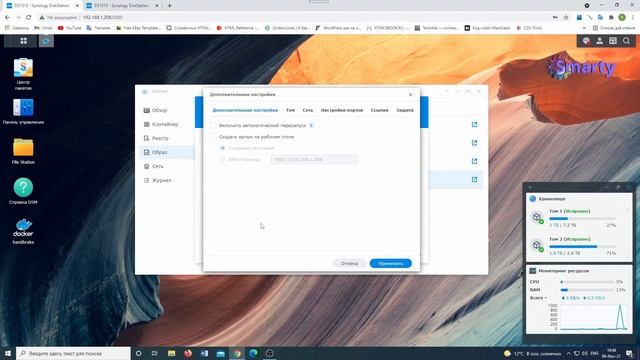Select Image (Образ) in Docker sidebar
The image size is (640, 360).
click(x=167, y=152)
